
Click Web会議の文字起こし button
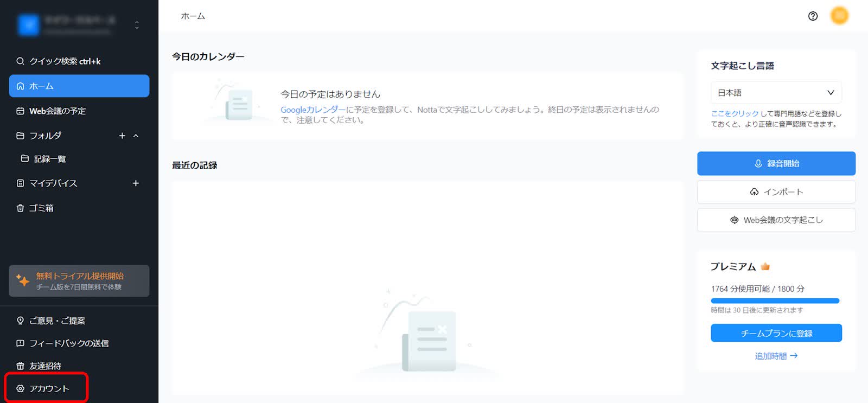[776, 220]
